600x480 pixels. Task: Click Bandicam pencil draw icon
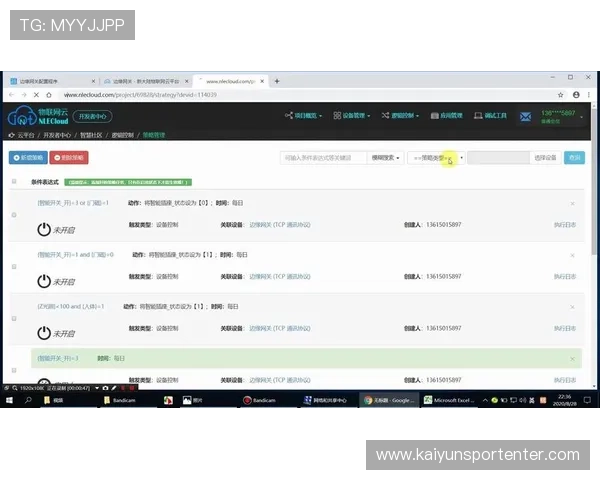coord(114,388)
